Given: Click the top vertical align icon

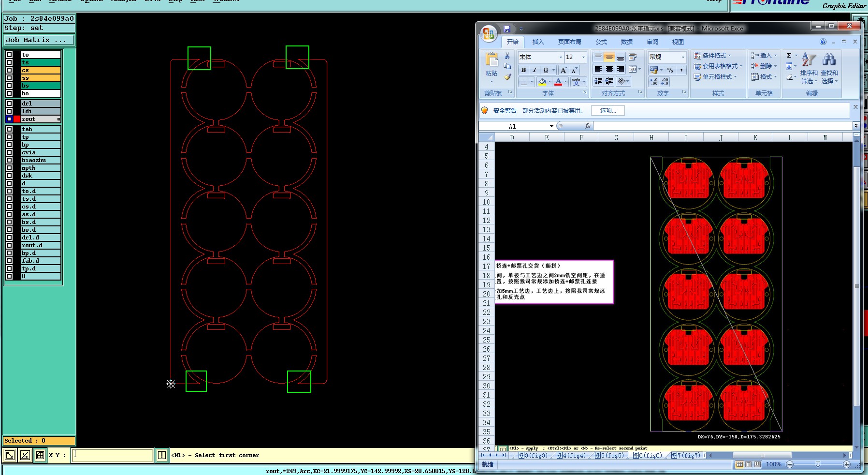Looking at the screenshot, I should pos(598,57).
